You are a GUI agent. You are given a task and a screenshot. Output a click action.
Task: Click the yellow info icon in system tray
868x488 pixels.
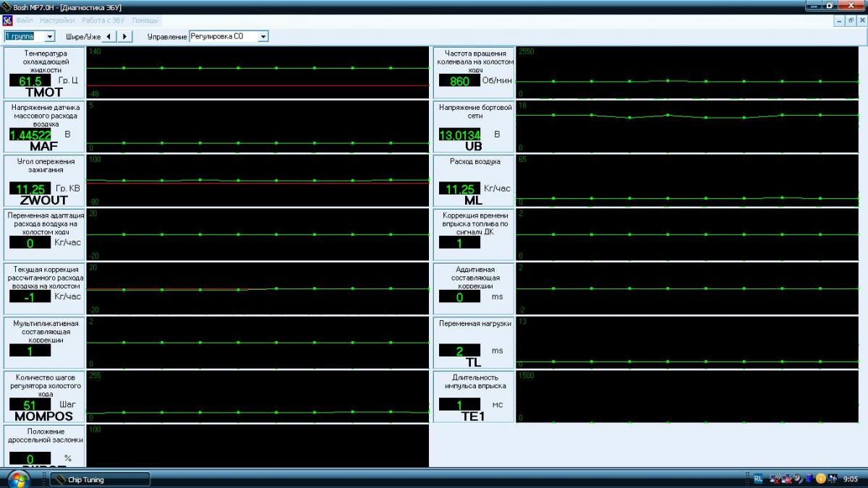(820, 479)
